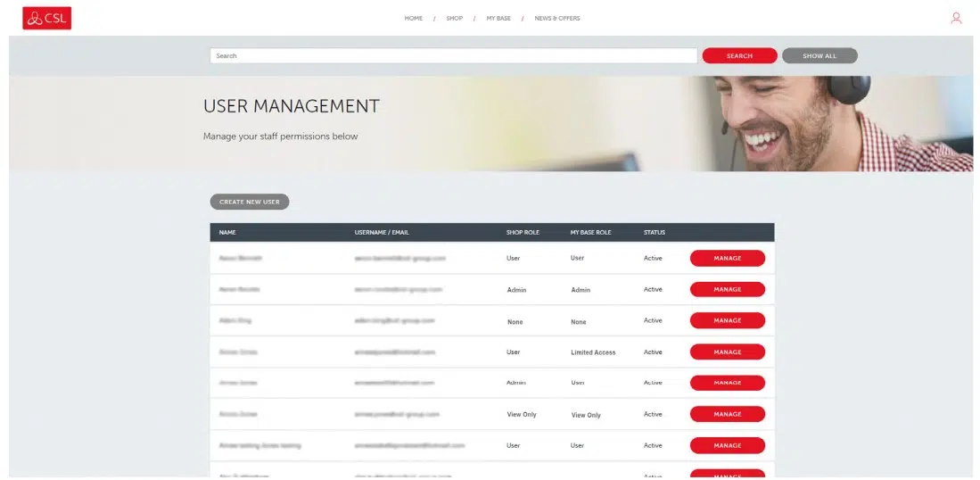980x480 pixels.
Task: Manage the Limited Access user
Action: [728, 352]
